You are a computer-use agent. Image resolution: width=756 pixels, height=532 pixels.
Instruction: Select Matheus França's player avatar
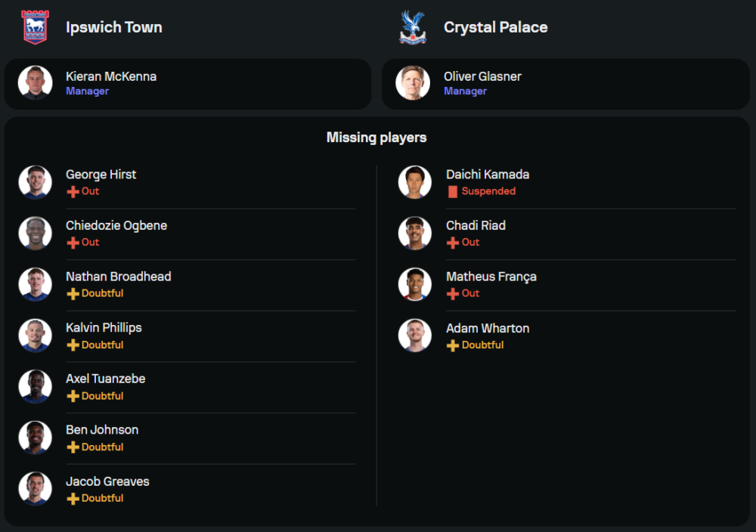(415, 284)
